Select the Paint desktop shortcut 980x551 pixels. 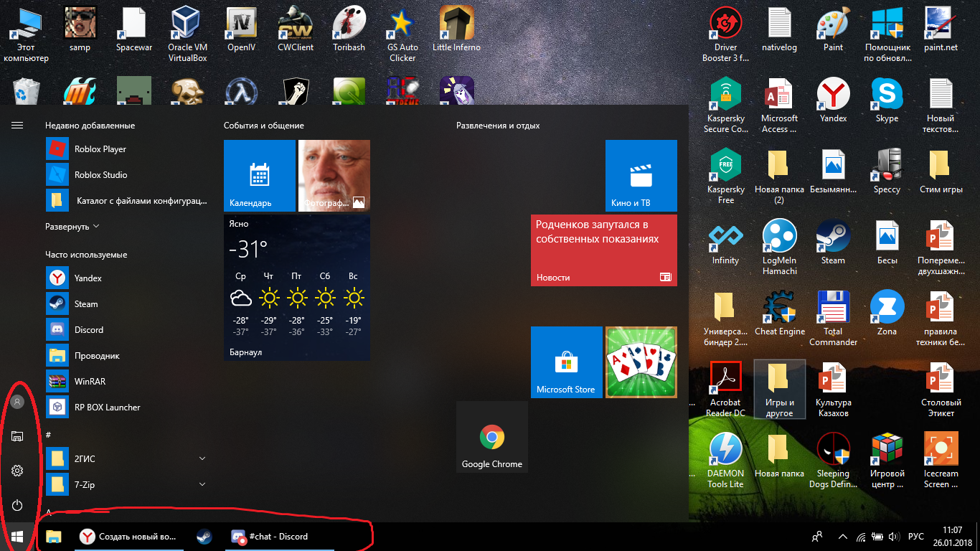click(x=834, y=30)
